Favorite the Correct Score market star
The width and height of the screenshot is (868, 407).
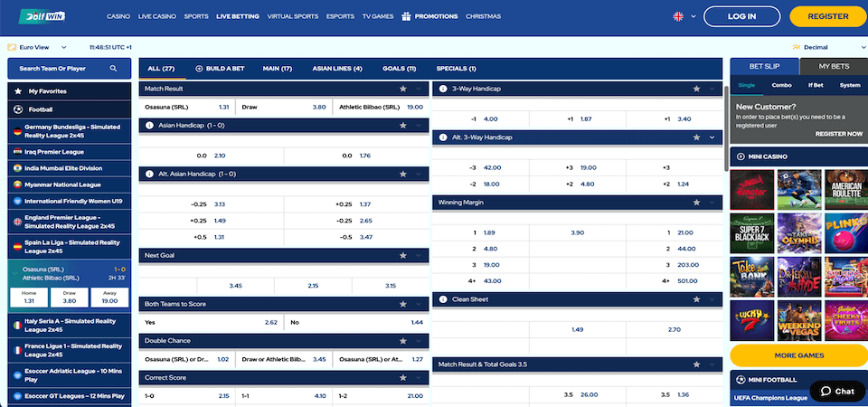403,378
